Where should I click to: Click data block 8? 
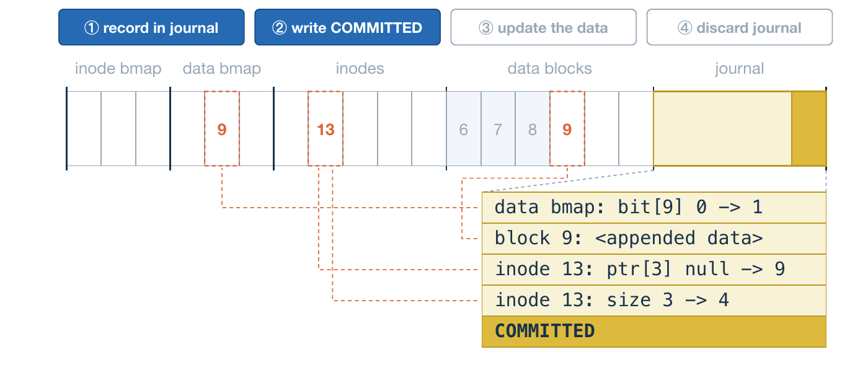pos(533,129)
